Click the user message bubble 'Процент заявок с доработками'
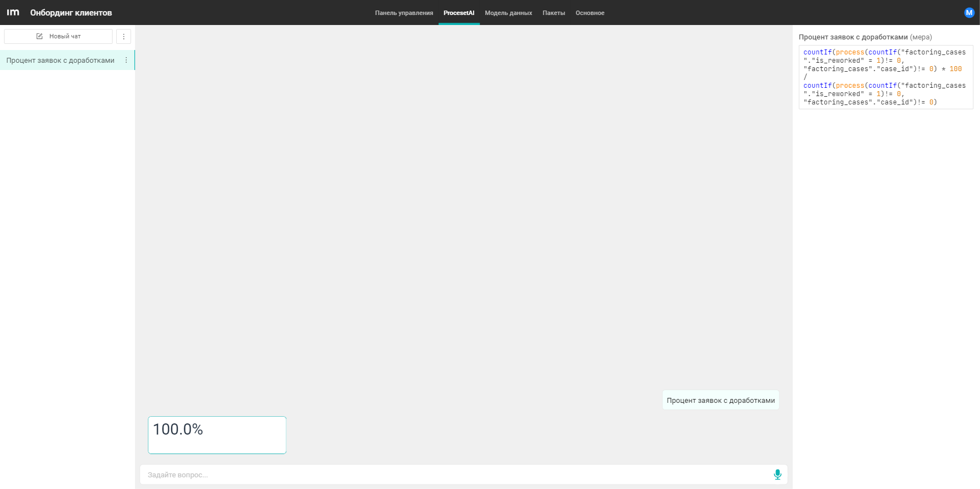The width and height of the screenshot is (980, 489). (x=720, y=400)
